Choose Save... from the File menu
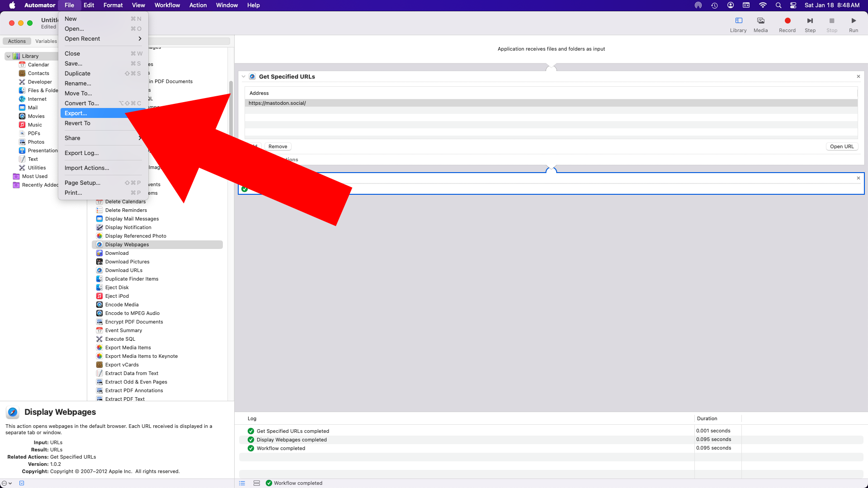The height and width of the screenshot is (488, 868). [103, 64]
